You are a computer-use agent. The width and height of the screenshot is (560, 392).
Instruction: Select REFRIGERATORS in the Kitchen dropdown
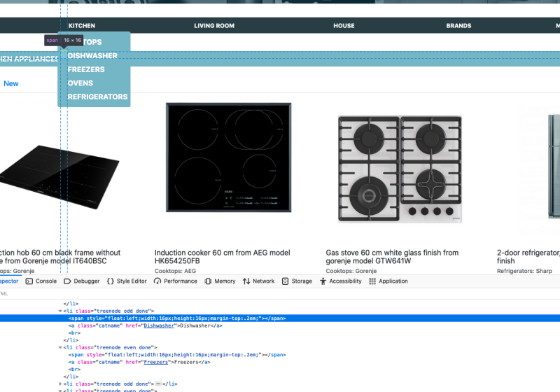click(x=97, y=97)
